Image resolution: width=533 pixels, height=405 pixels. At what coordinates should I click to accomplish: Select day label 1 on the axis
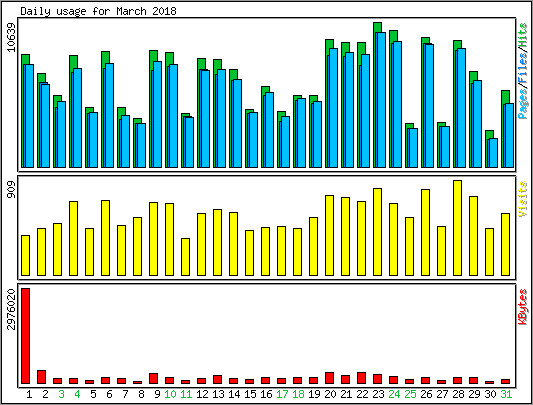pyautogui.click(x=29, y=394)
